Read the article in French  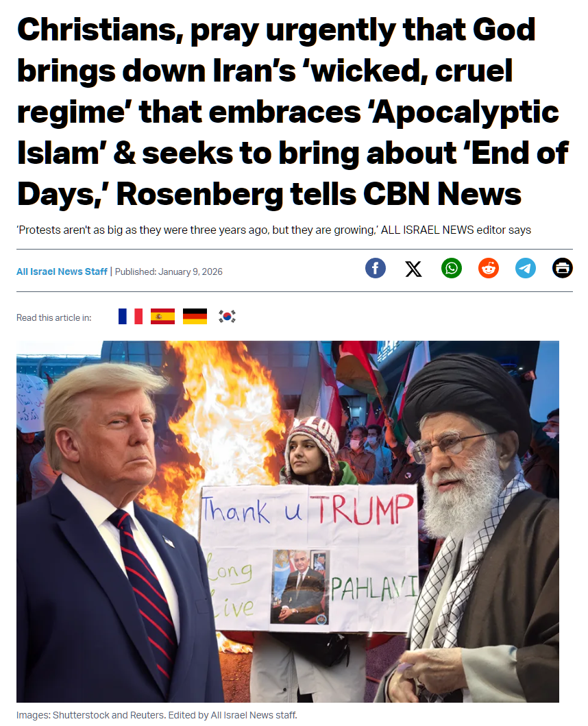pyautogui.click(x=130, y=317)
